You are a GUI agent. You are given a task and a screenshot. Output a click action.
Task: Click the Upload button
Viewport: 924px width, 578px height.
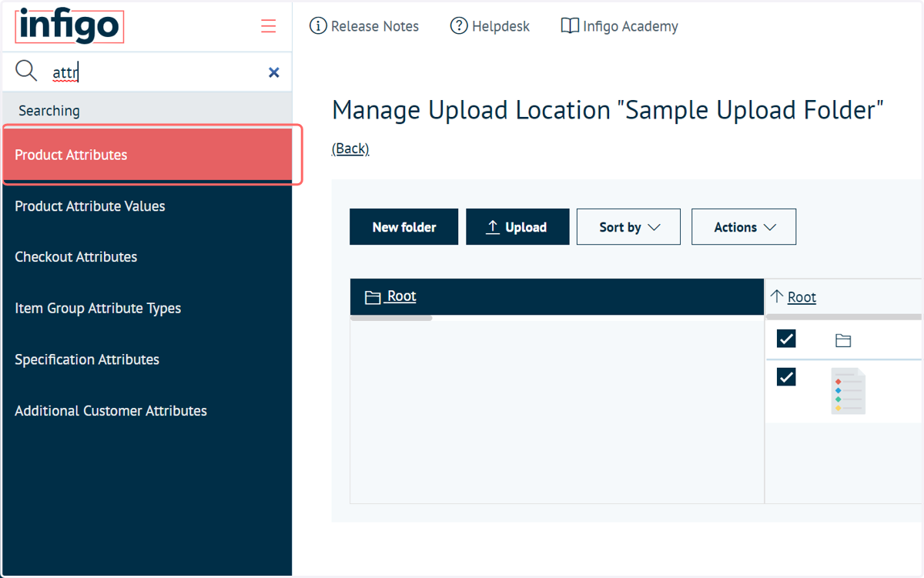(517, 227)
